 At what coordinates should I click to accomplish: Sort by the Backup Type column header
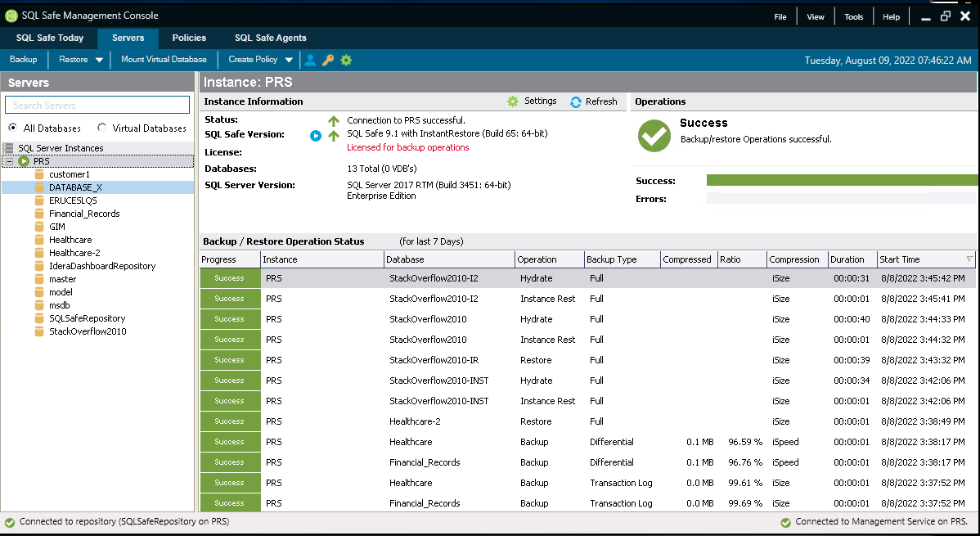coord(622,259)
